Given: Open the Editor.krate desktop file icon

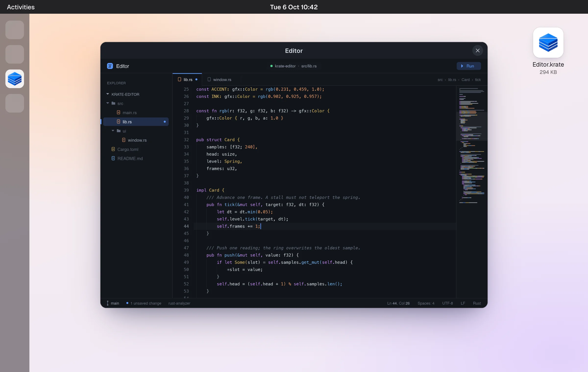Looking at the screenshot, I should click(x=548, y=43).
